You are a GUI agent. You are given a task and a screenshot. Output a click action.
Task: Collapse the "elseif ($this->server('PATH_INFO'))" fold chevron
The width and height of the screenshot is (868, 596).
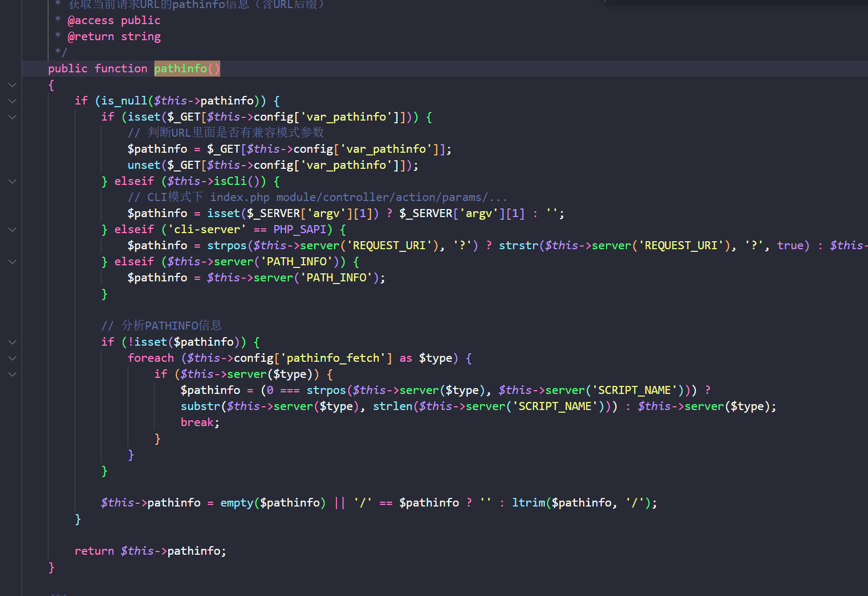[x=12, y=262]
